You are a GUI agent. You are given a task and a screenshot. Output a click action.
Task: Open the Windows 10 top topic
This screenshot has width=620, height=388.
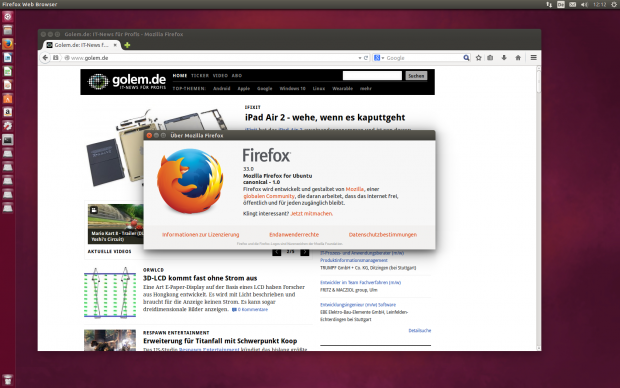tap(293, 89)
